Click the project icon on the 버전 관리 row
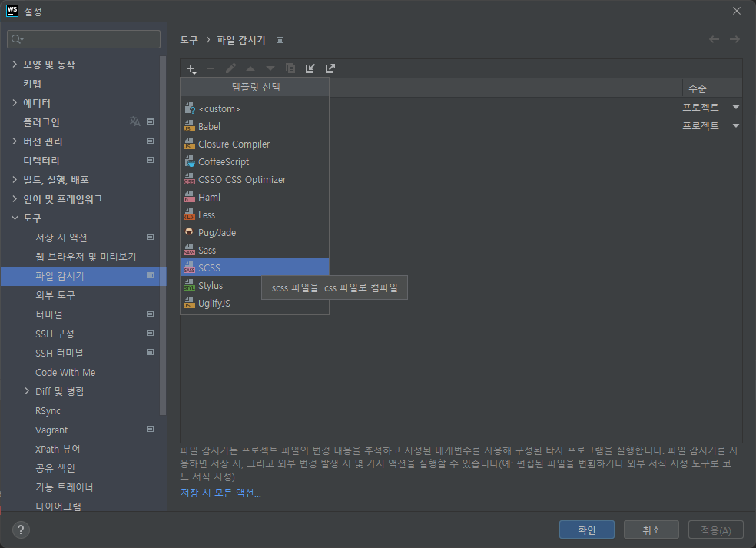The image size is (756, 548). [x=151, y=141]
